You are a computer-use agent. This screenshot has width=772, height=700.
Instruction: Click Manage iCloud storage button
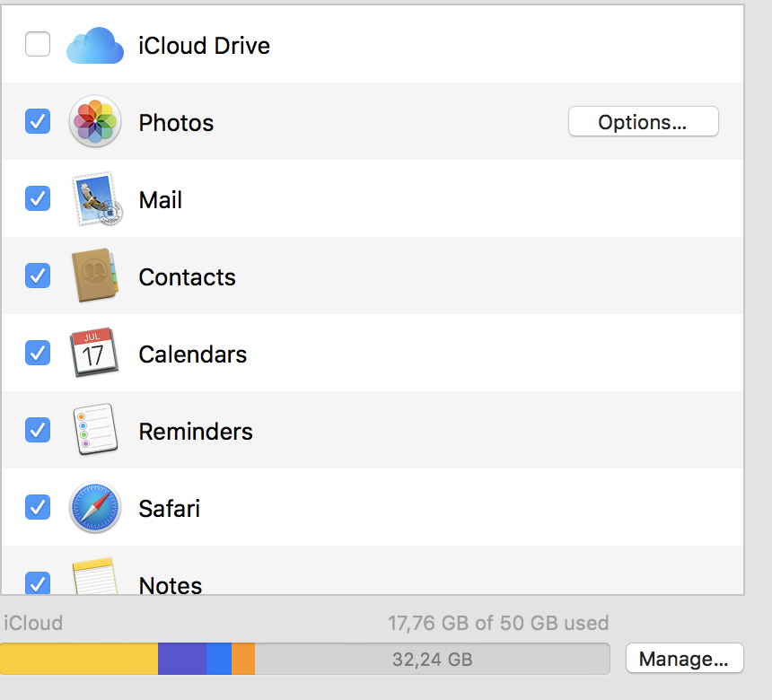coord(684,659)
